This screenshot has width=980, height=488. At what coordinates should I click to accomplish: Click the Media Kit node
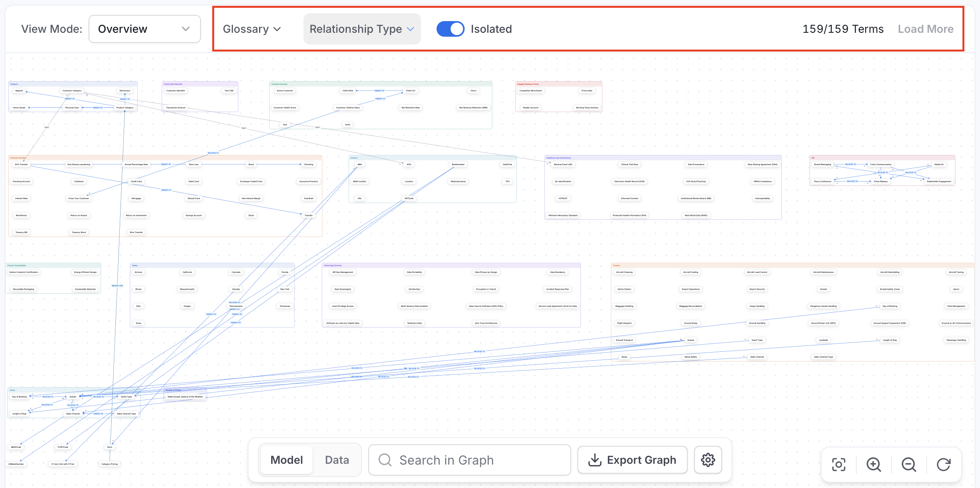click(x=939, y=164)
